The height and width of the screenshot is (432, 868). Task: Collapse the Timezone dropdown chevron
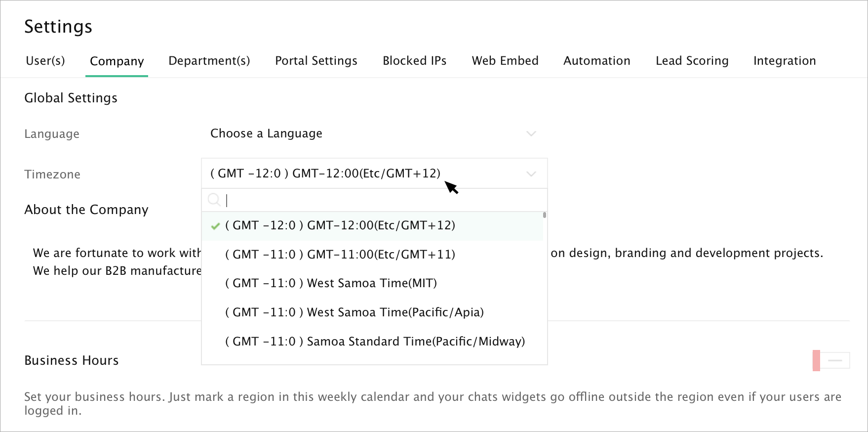click(531, 174)
